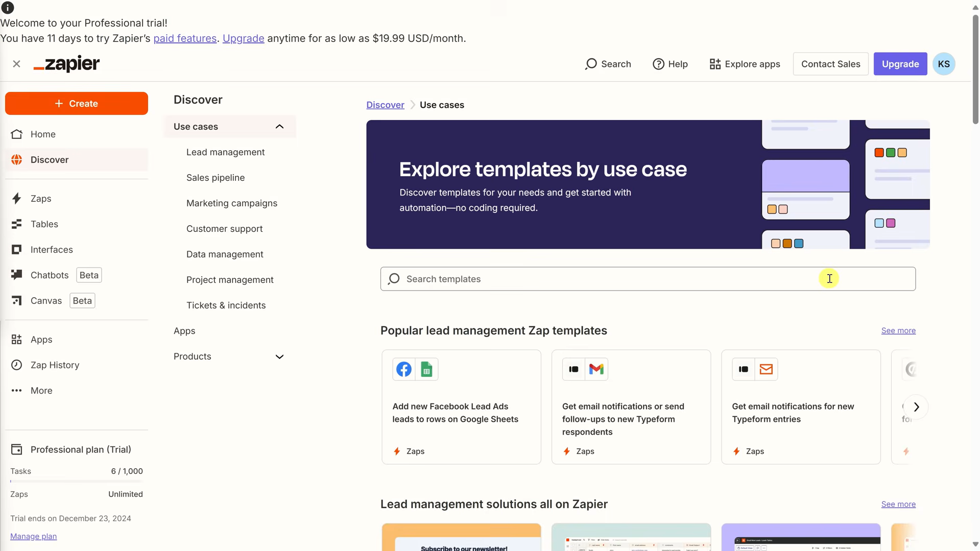Open Interfaces from the sidebar
This screenshot has height=551, width=980.
(x=51, y=249)
